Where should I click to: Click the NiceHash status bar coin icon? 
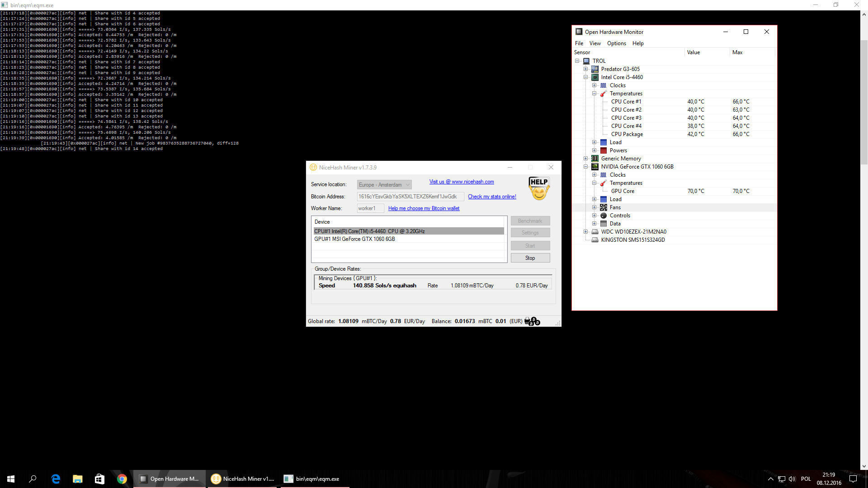point(532,321)
